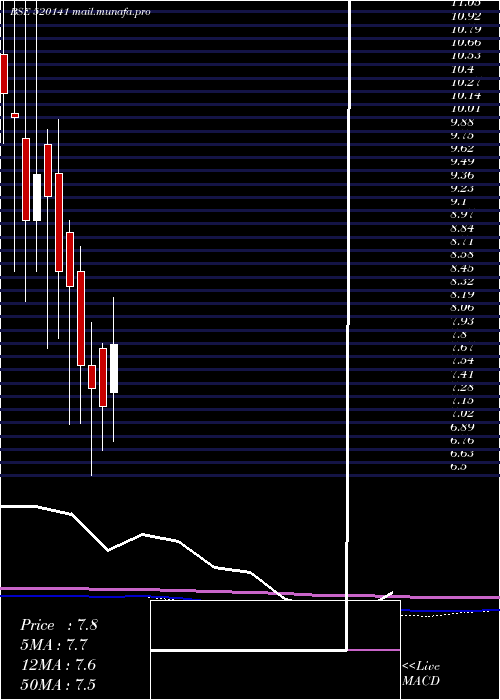Click the 9.1 price axis label
Viewport: 500px width, 700px height.
[x=459, y=201]
